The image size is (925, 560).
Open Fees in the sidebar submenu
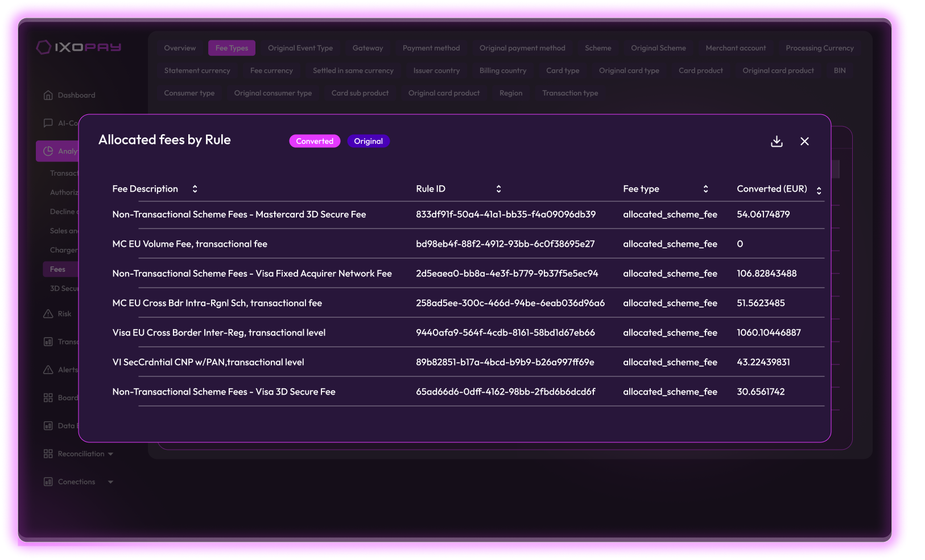(x=58, y=269)
